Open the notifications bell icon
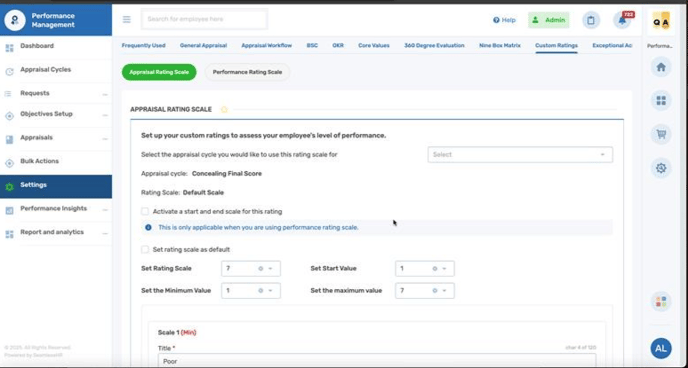Viewport: 688px width, 368px height. [x=622, y=20]
